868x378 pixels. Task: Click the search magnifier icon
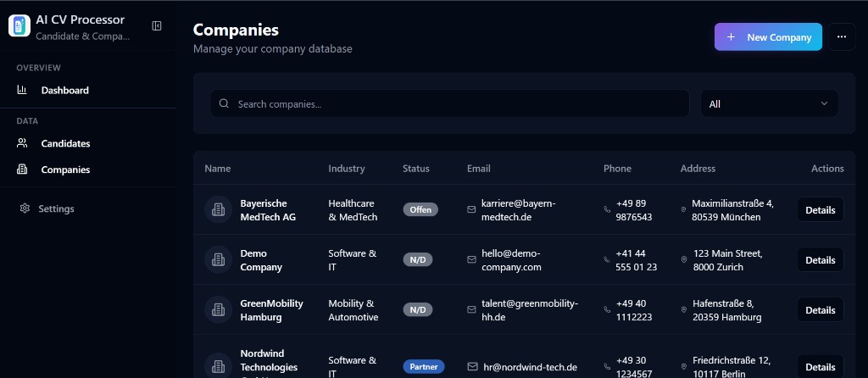point(224,103)
